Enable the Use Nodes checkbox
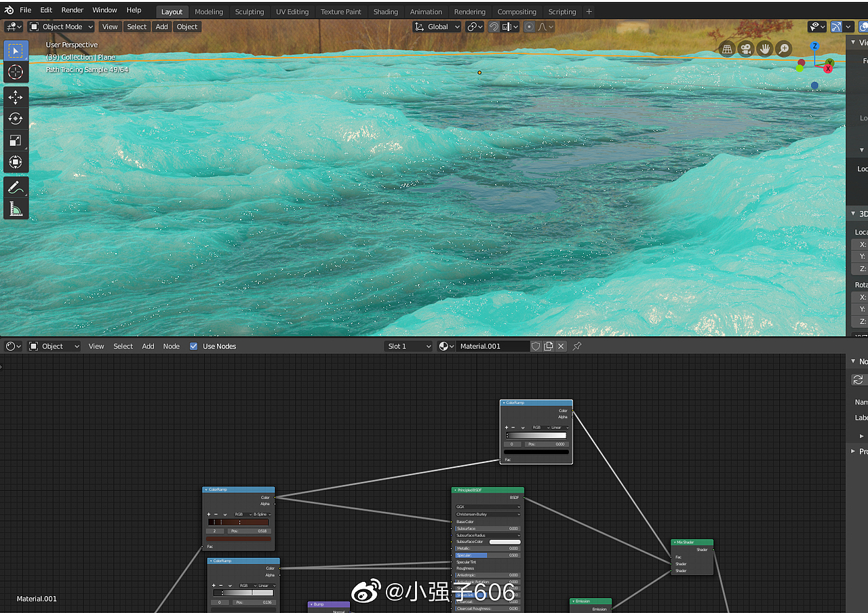This screenshot has width=868, height=613. 194,346
